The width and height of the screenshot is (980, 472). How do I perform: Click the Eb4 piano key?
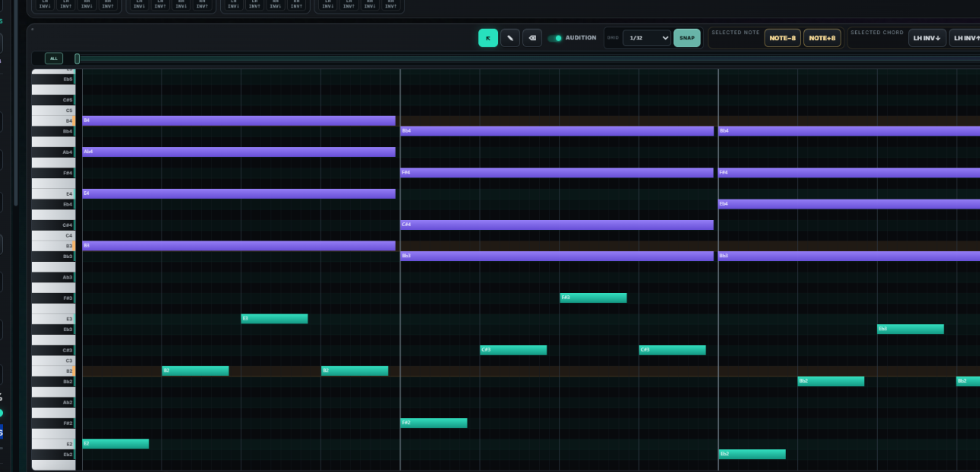(53, 204)
